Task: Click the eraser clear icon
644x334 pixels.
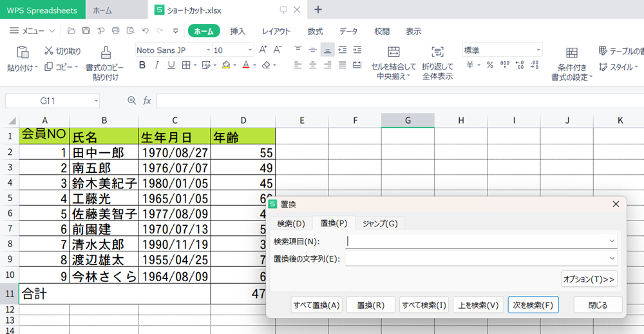Action: 266,65
